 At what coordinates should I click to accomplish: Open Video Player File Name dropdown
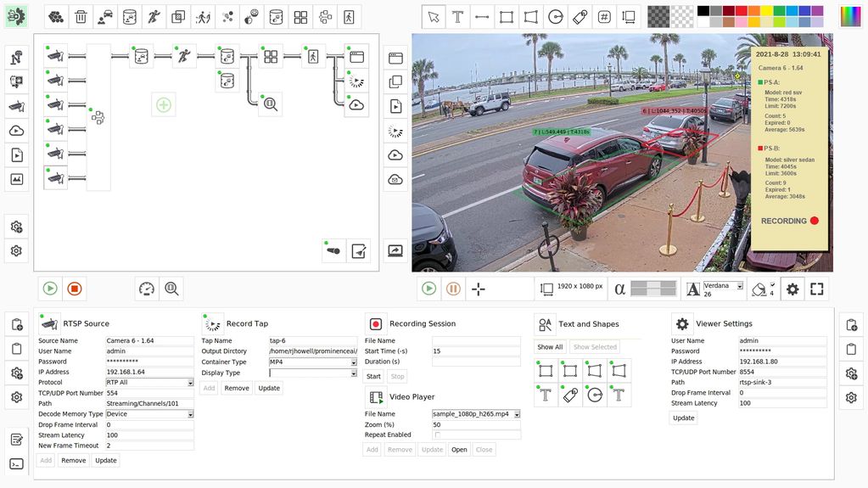pos(517,414)
